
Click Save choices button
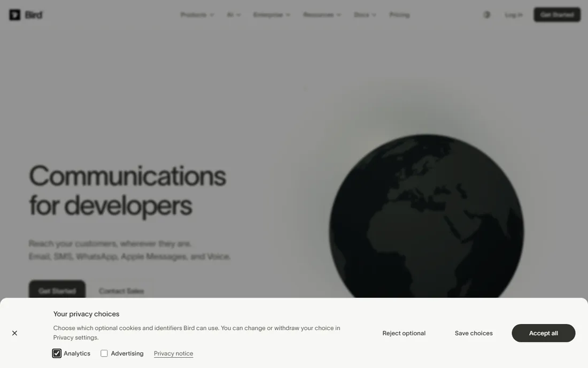[474, 333]
